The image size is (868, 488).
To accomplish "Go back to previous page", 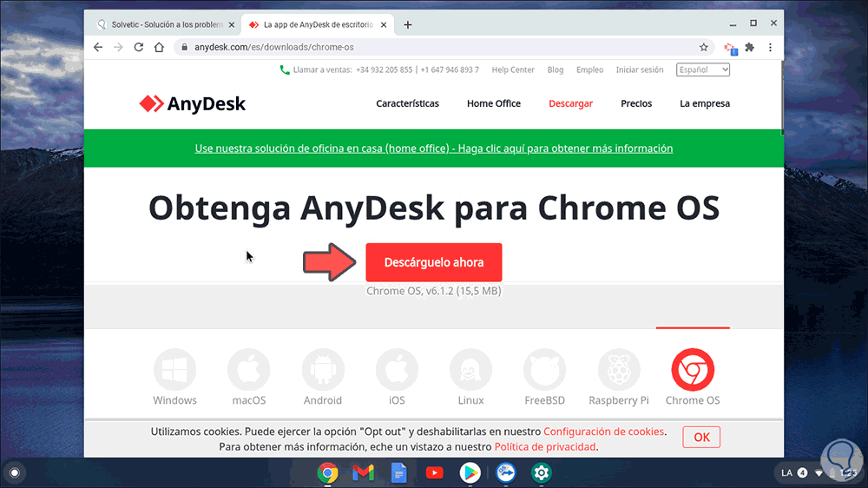I will tap(98, 47).
